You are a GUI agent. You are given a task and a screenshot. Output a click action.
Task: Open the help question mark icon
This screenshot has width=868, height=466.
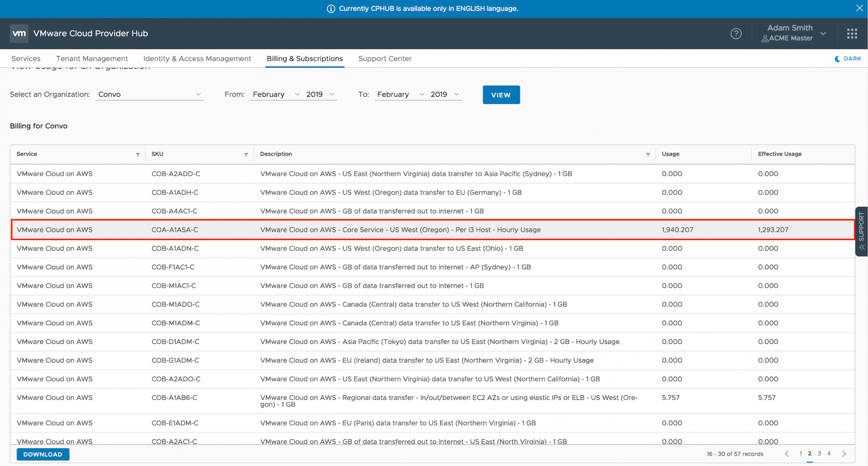pyautogui.click(x=736, y=34)
